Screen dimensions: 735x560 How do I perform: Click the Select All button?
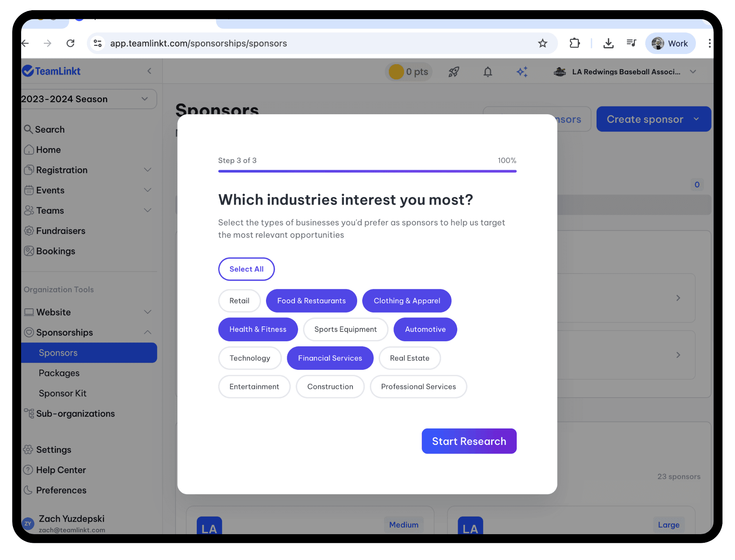(246, 269)
